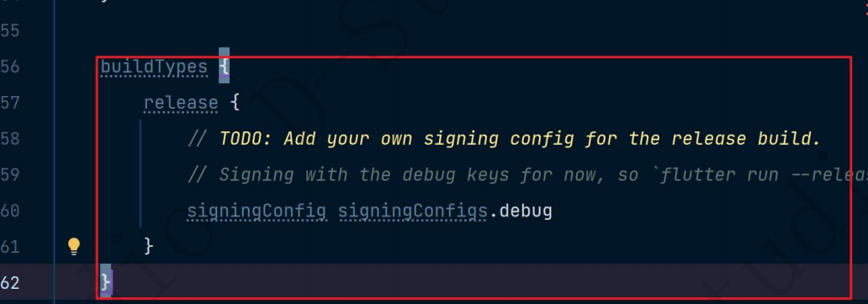Viewport: 868px width, 304px height.
Task: Click line number 62 in gutter
Action: (x=10, y=283)
